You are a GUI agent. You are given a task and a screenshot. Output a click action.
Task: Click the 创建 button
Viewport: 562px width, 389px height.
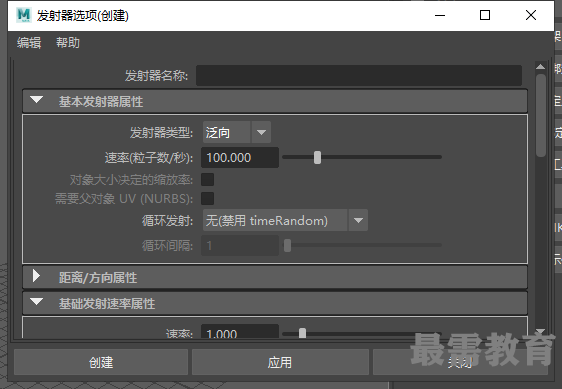coord(101,362)
